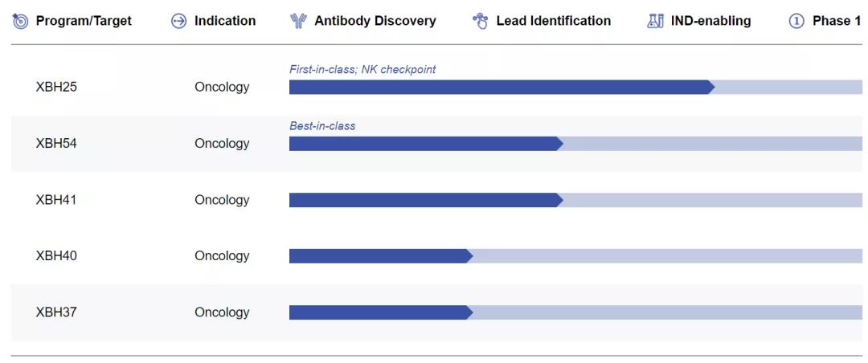
Task: Select the XBH40 program name
Action: [x=56, y=255]
